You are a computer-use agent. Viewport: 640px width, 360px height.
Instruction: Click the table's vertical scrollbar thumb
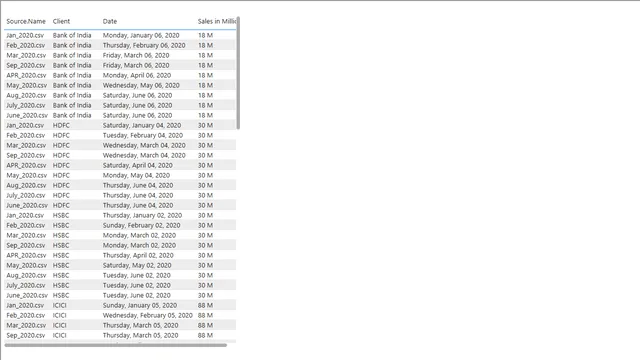pos(238,73)
